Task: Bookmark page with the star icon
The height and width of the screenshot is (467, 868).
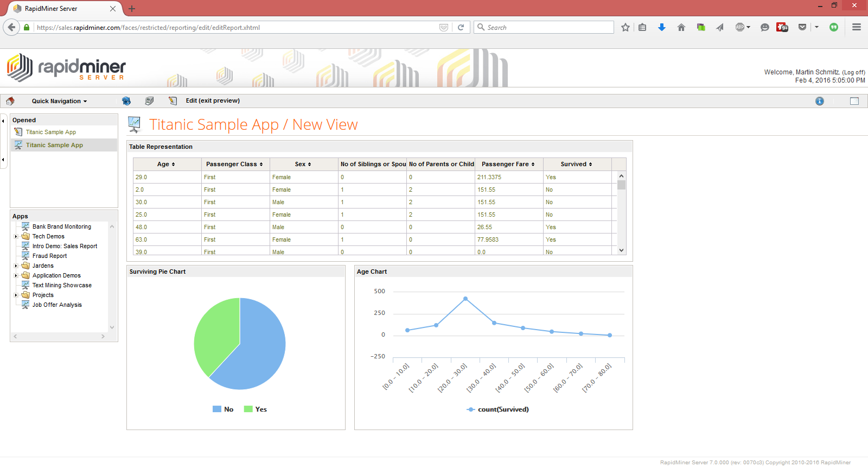Action: point(626,27)
